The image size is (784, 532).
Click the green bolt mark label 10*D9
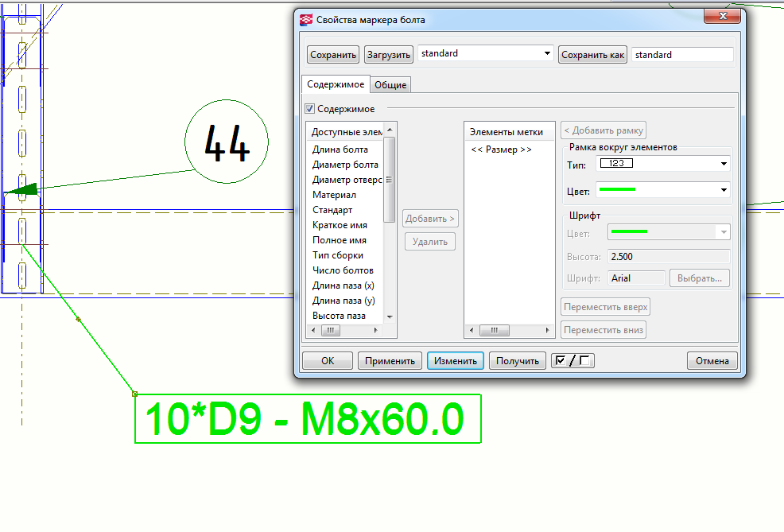308,419
